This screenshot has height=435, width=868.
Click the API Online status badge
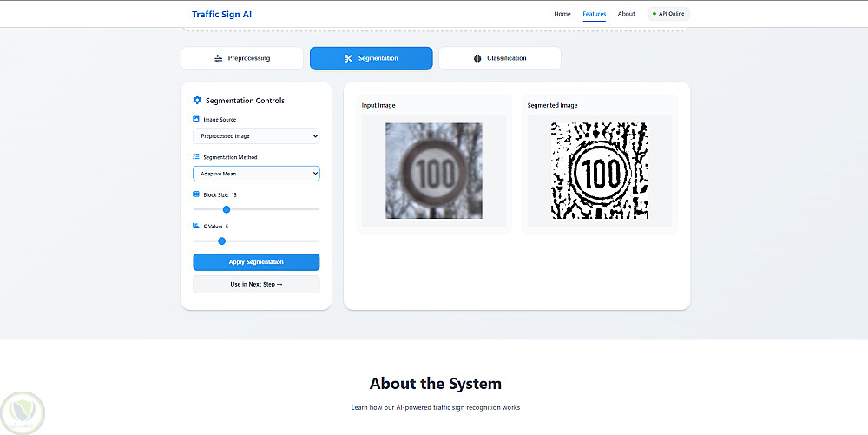668,14
